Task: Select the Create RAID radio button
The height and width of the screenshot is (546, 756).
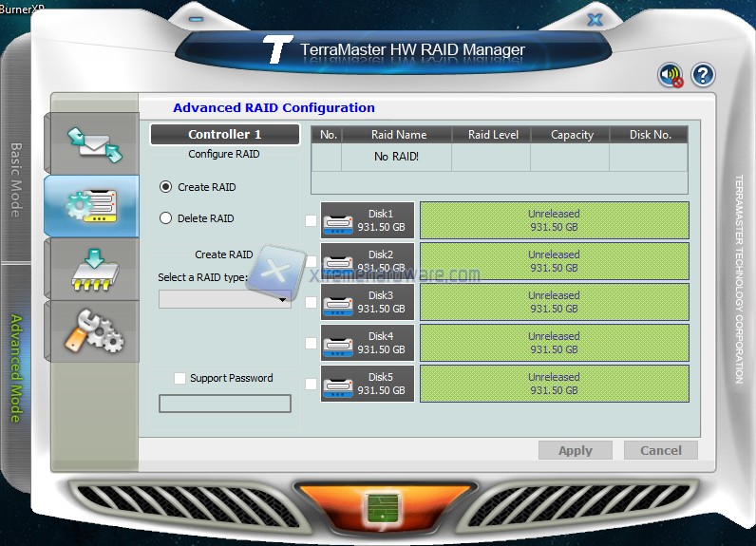Action: [166, 187]
